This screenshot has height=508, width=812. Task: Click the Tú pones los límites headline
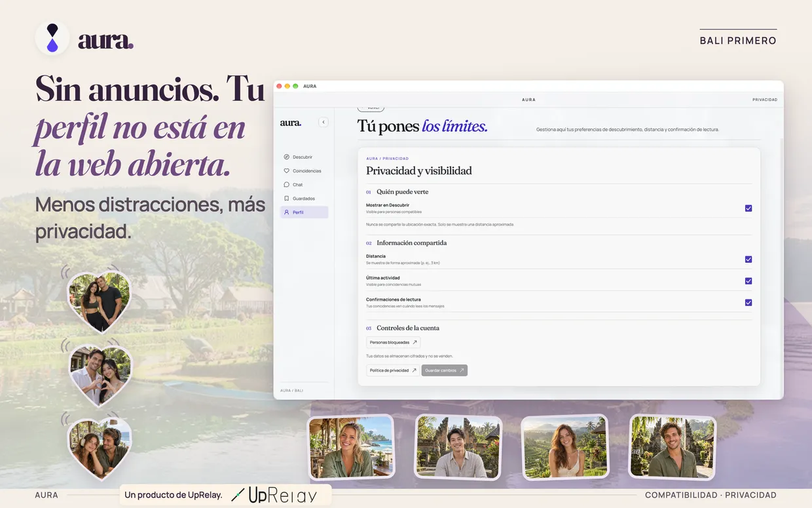(x=422, y=127)
